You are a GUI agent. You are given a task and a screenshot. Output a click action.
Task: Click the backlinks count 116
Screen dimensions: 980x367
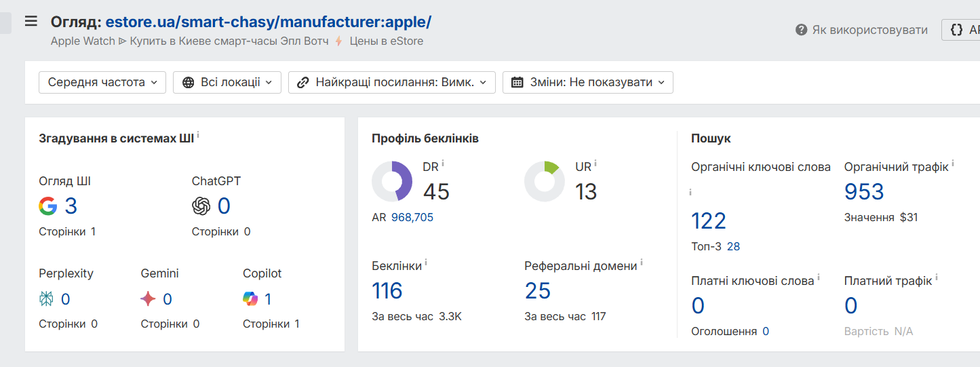point(387,291)
